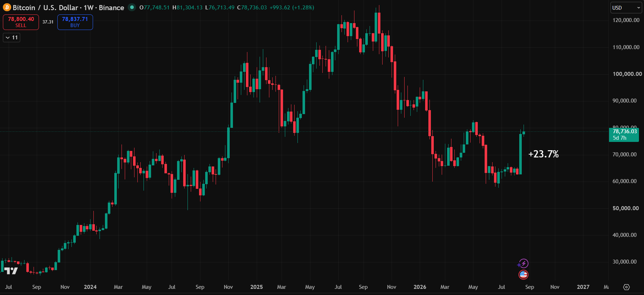Click the 70,000.00 price axis label
The image size is (644, 295).
pos(625,155)
